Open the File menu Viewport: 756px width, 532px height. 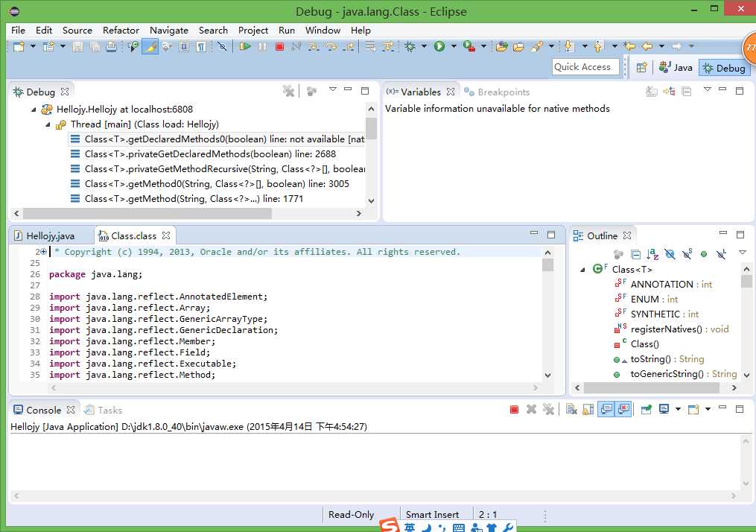pyautogui.click(x=19, y=31)
